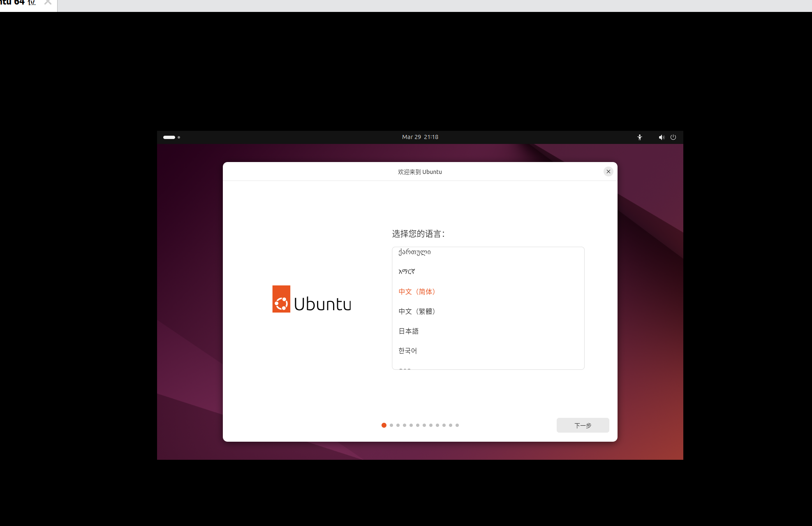
Task: Click the first orange page indicator dot
Action: click(384, 425)
